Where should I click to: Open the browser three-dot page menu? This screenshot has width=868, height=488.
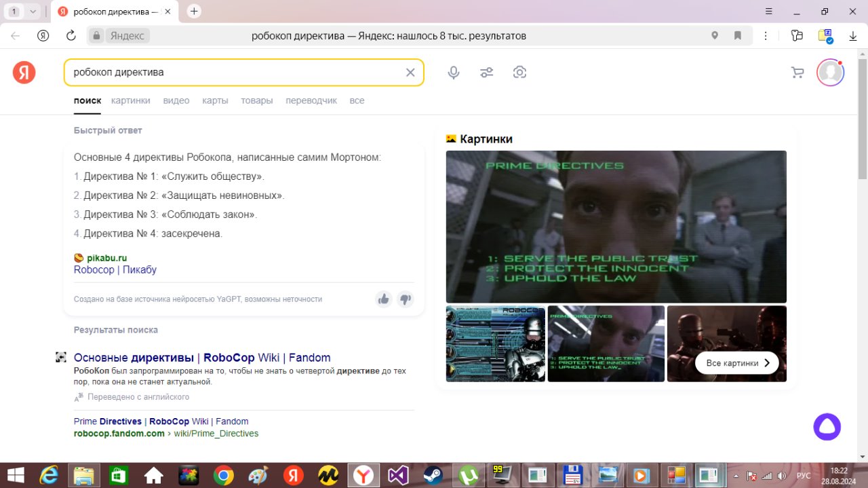pyautogui.click(x=766, y=36)
